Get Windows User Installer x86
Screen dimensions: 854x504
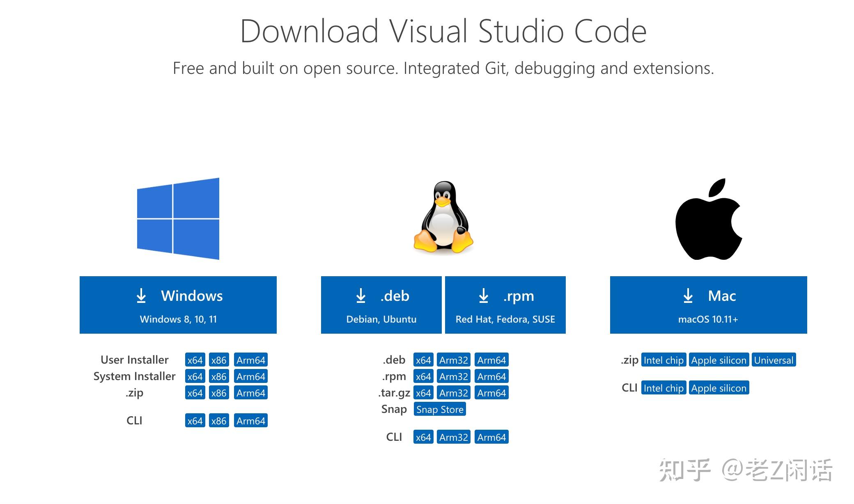219,360
